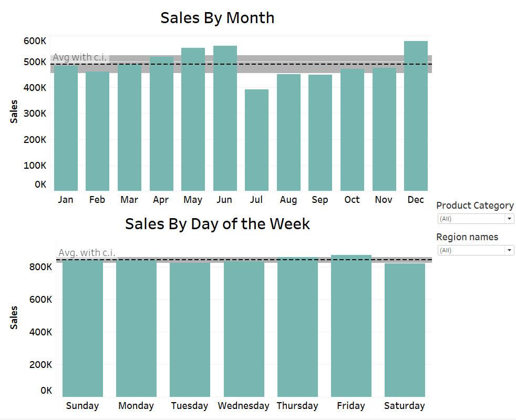
Task: Click the Region names filter title
Action: (x=467, y=237)
